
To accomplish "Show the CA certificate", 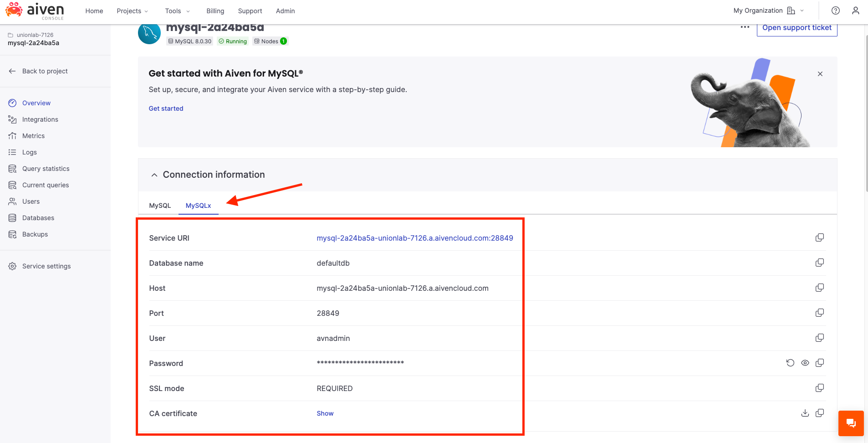I will (x=325, y=413).
